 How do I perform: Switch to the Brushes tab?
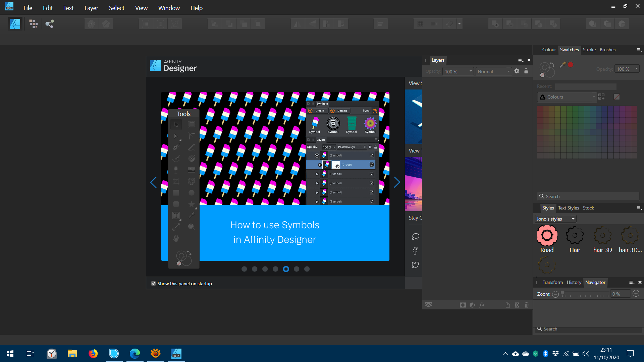click(607, 50)
